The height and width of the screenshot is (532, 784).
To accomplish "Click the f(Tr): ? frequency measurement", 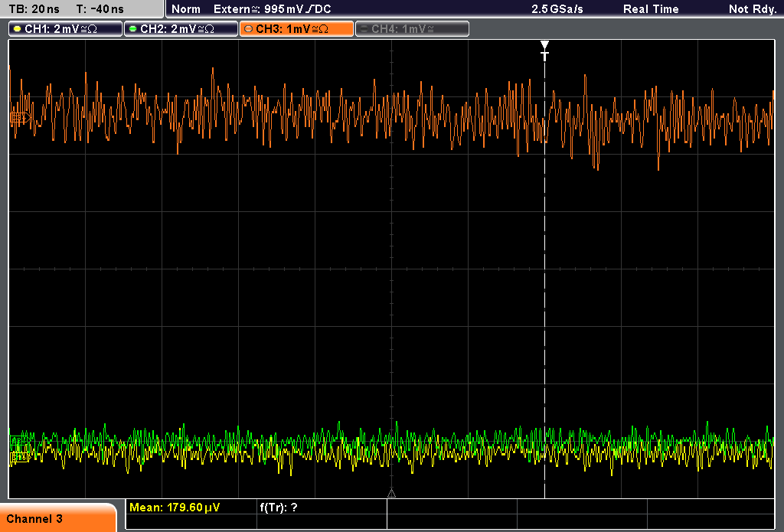I will [x=279, y=508].
